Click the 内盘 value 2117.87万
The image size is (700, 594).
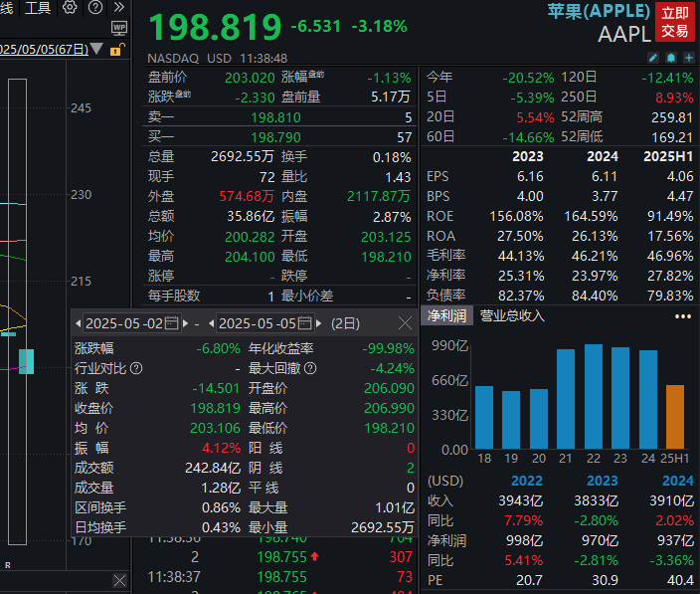coord(379,197)
